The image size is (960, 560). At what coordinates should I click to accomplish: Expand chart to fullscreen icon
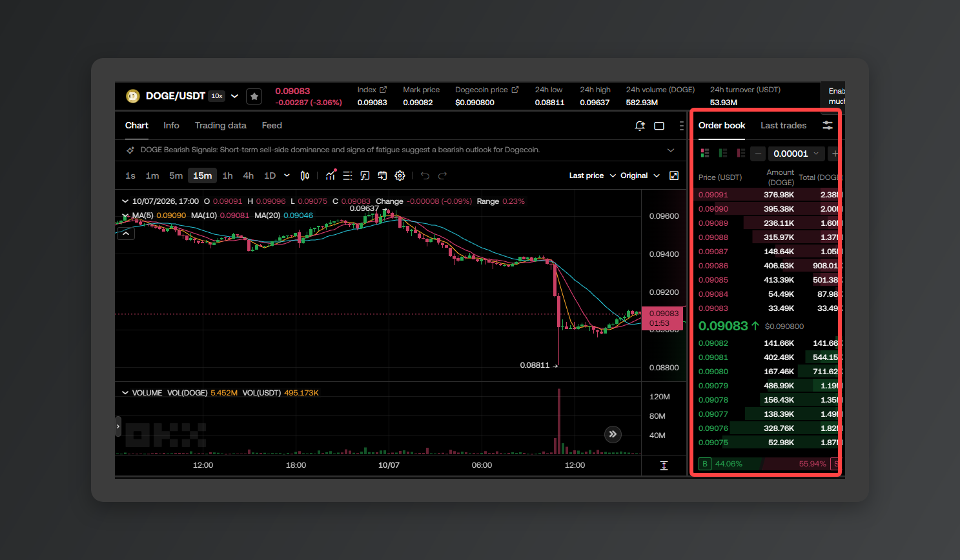point(674,175)
